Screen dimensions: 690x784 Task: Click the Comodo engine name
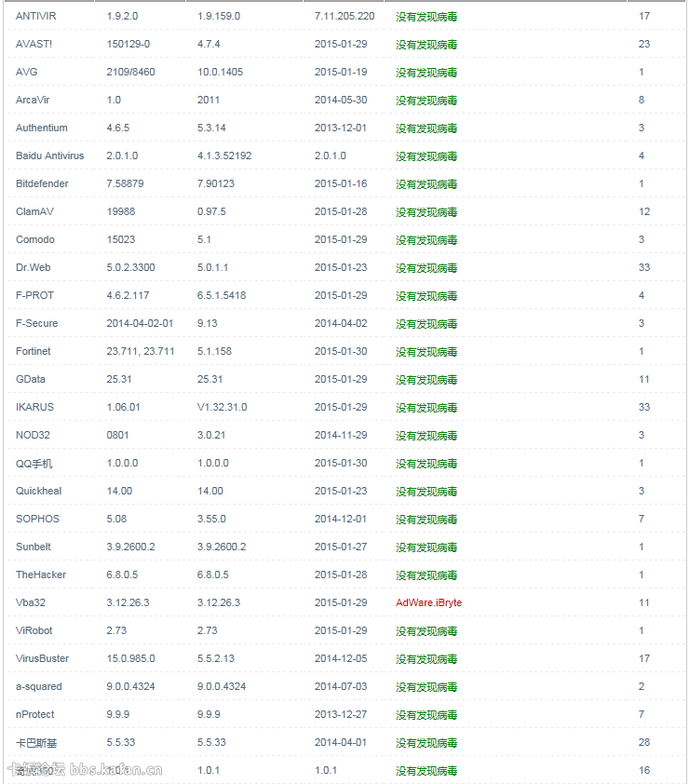point(35,239)
